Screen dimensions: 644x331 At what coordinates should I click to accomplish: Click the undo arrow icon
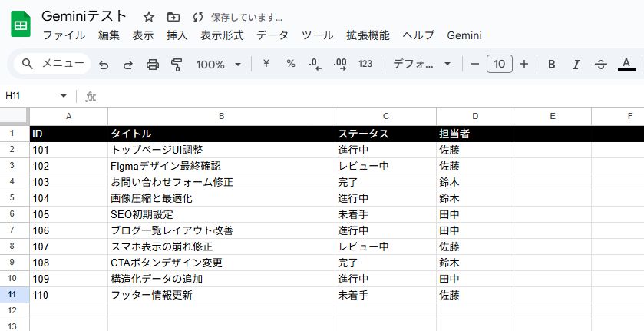(x=104, y=65)
